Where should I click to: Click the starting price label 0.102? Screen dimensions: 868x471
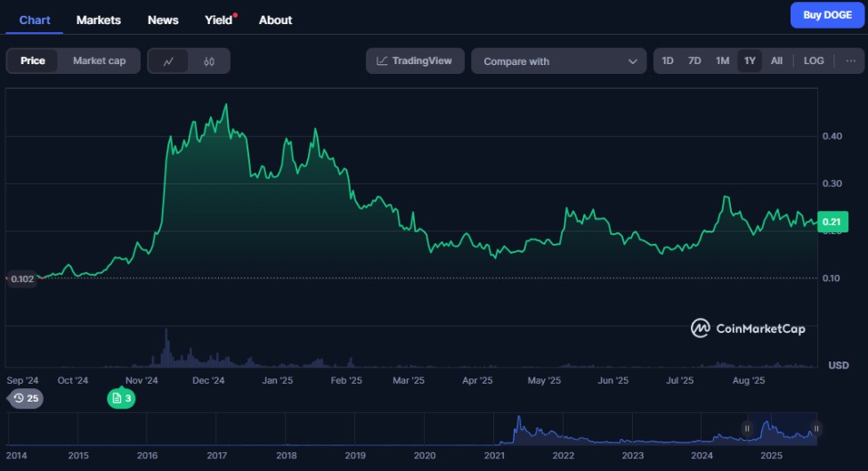click(x=22, y=279)
